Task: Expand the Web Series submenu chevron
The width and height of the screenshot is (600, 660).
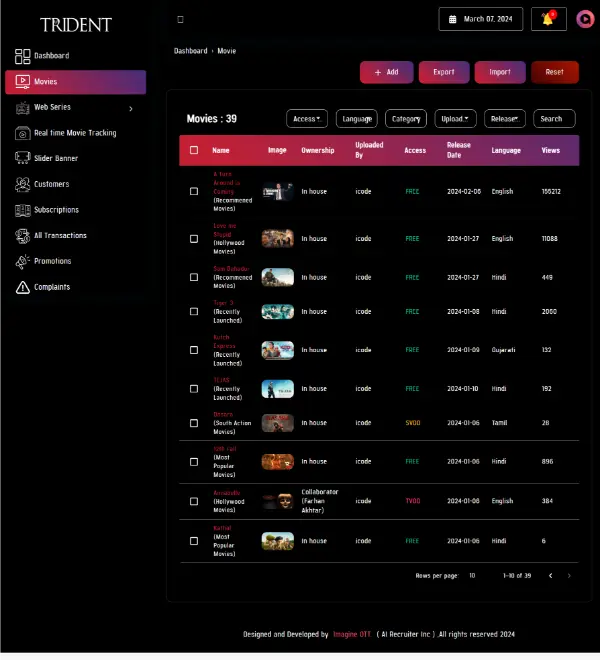Action: [131, 108]
